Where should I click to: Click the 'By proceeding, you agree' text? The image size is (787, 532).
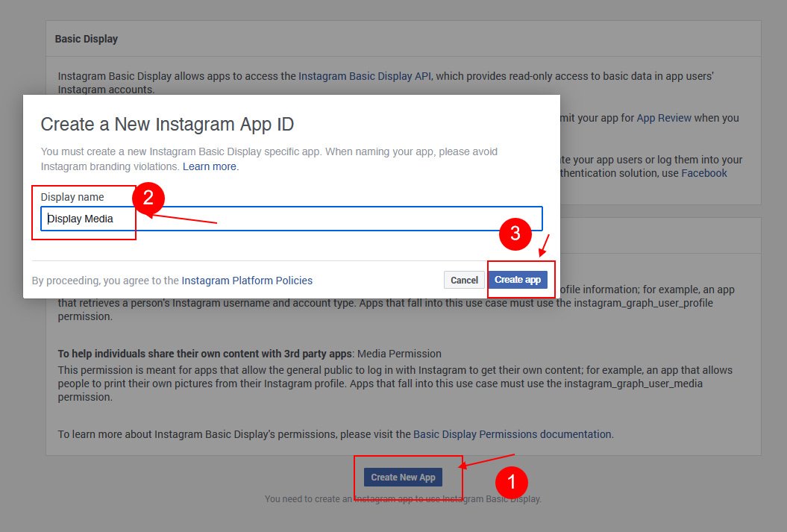[x=105, y=281]
